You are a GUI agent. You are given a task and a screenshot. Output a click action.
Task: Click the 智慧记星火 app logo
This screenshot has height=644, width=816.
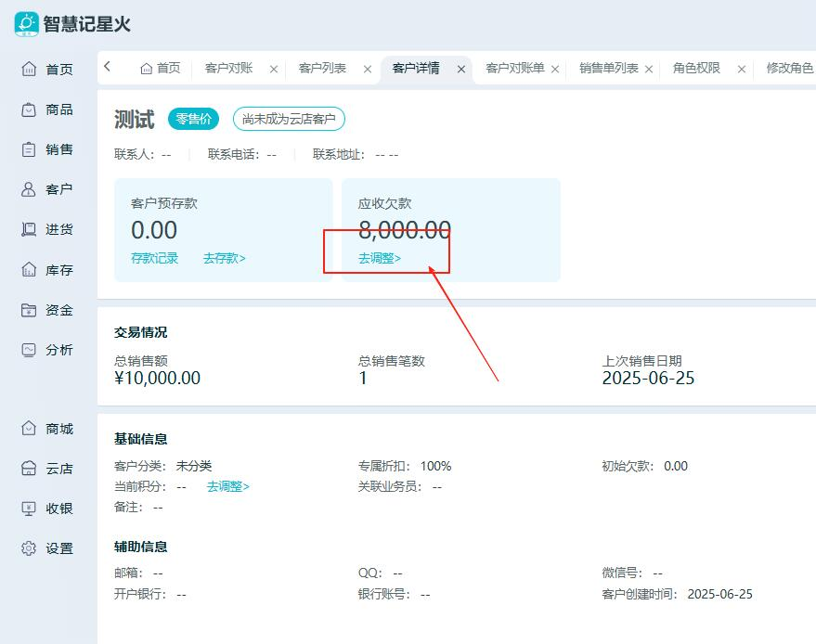pyautogui.click(x=27, y=24)
